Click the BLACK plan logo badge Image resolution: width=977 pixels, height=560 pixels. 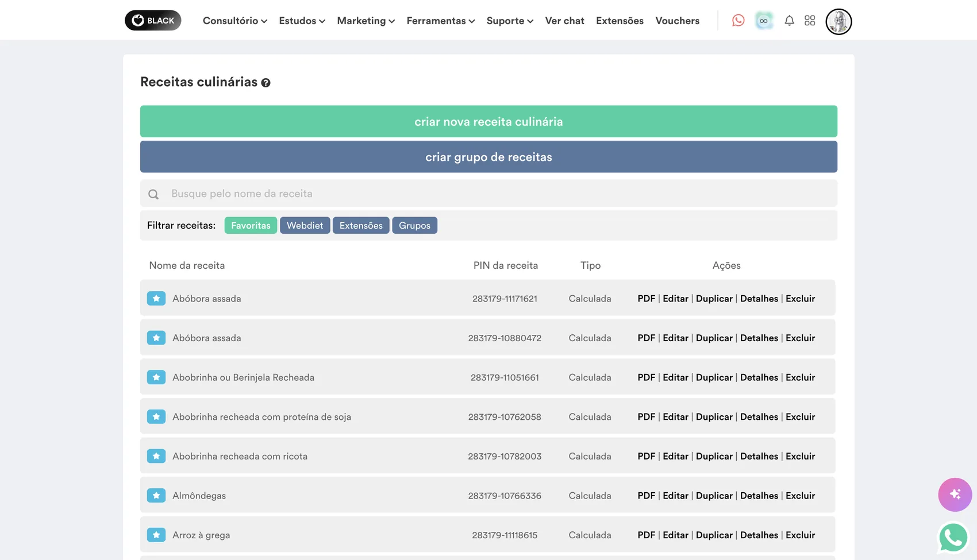[x=153, y=21]
